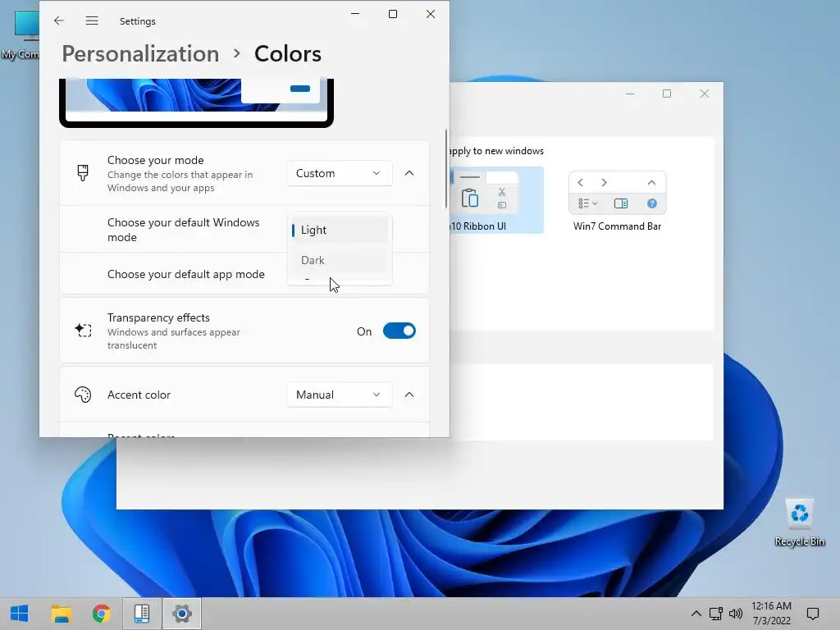Switch to the patcher app on the taskbar
840x630 pixels.
point(141,614)
